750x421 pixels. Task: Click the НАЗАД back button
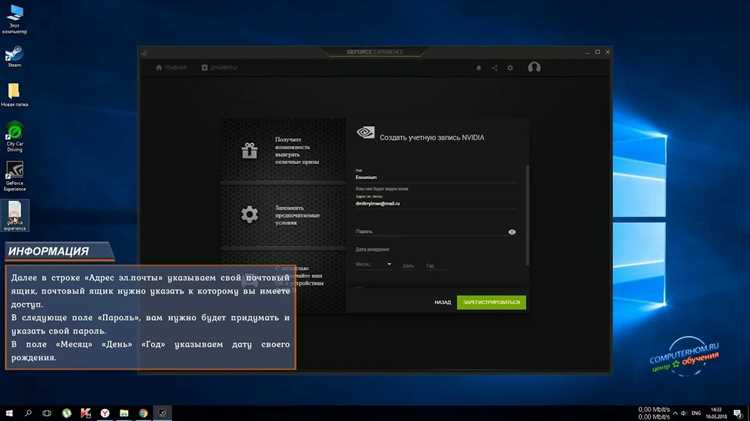point(442,302)
